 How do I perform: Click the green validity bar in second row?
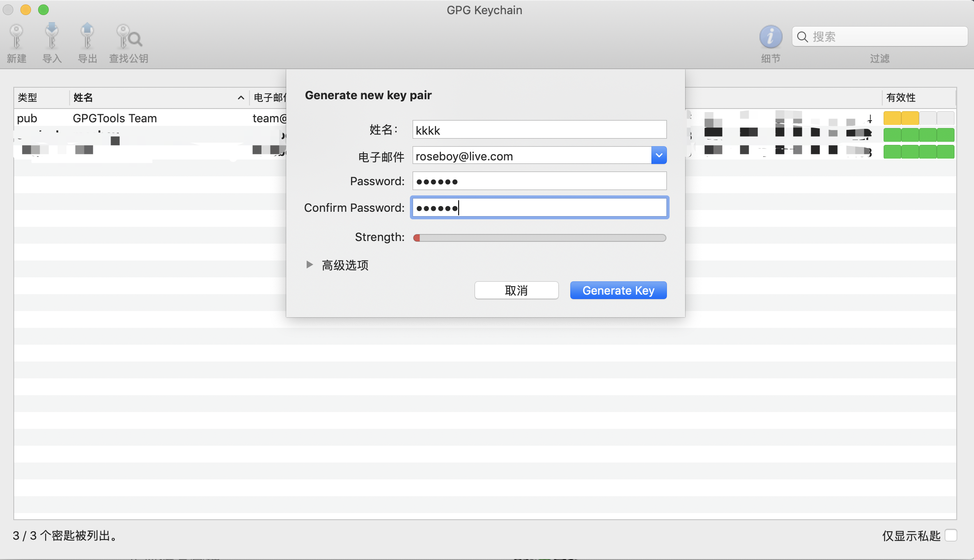coord(919,135)
